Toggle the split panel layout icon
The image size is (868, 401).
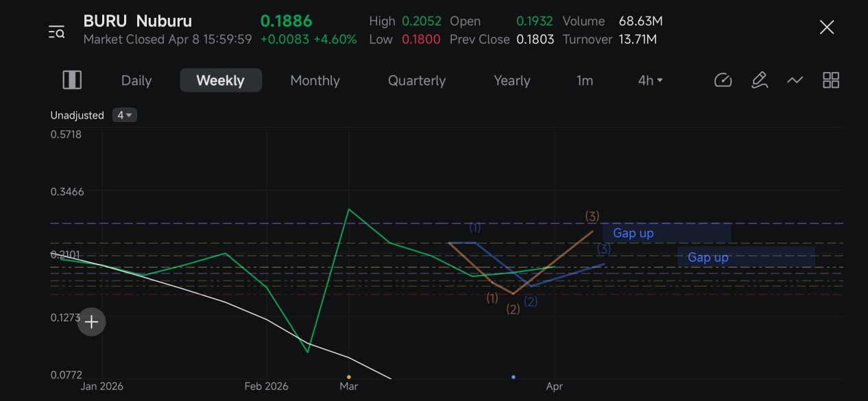click(72, 80)
